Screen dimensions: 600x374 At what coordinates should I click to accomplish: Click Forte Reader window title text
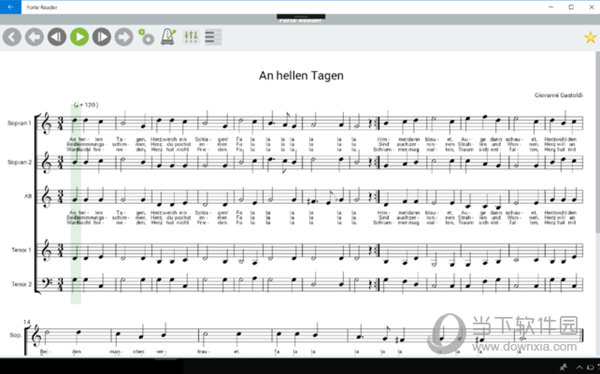click(x=42, y=7)
